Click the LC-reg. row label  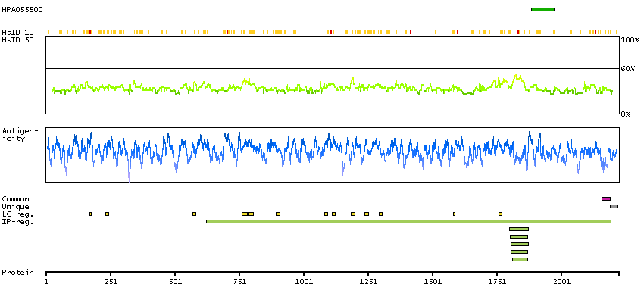(x=17, y=214)
